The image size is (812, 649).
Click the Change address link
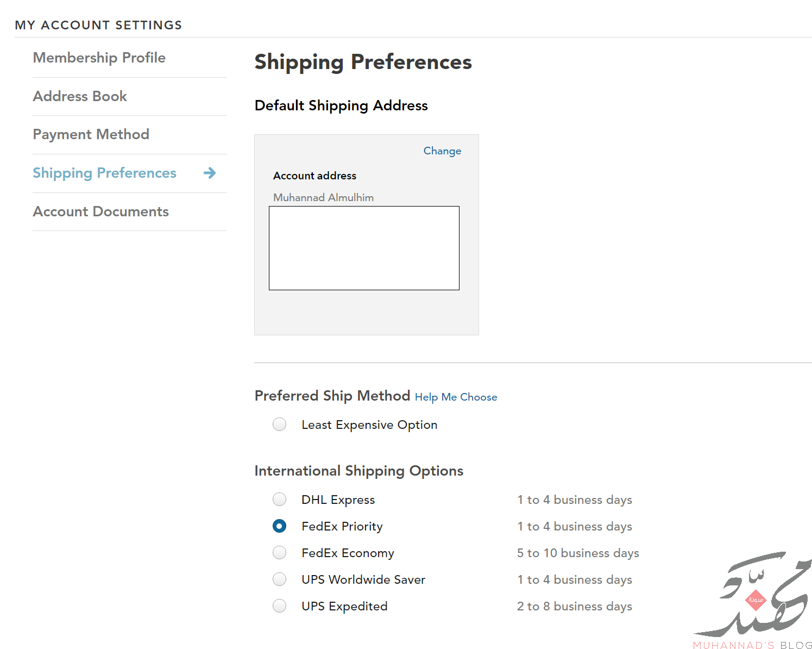point(442,151)
